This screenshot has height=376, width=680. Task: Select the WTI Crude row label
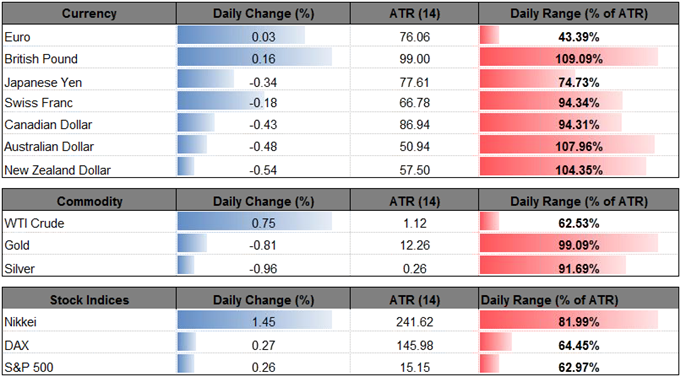[x=34, y=224]
